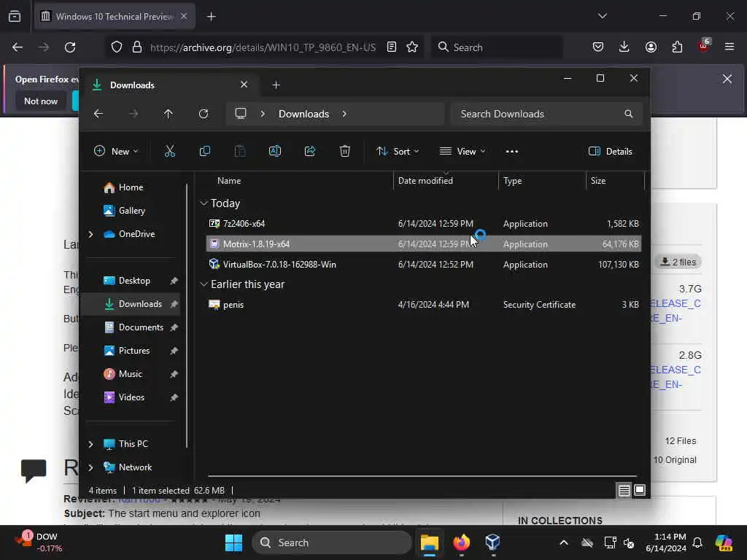The width and height of the screenshot is (747, 560).
Task: Open Firefox downloads panel arrow icon
Action: tap(624, 47)
